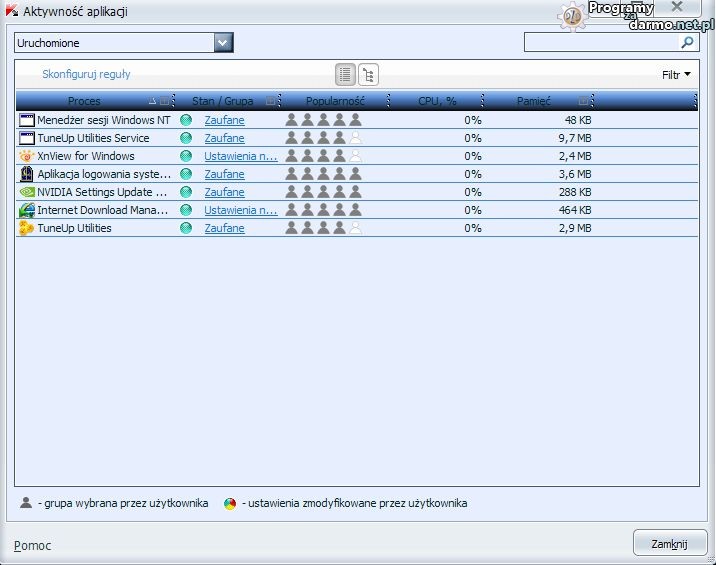Click status orb for Aplikacja logowania
This screenshot has height=565, width=716.
click(x=186, y=174)
